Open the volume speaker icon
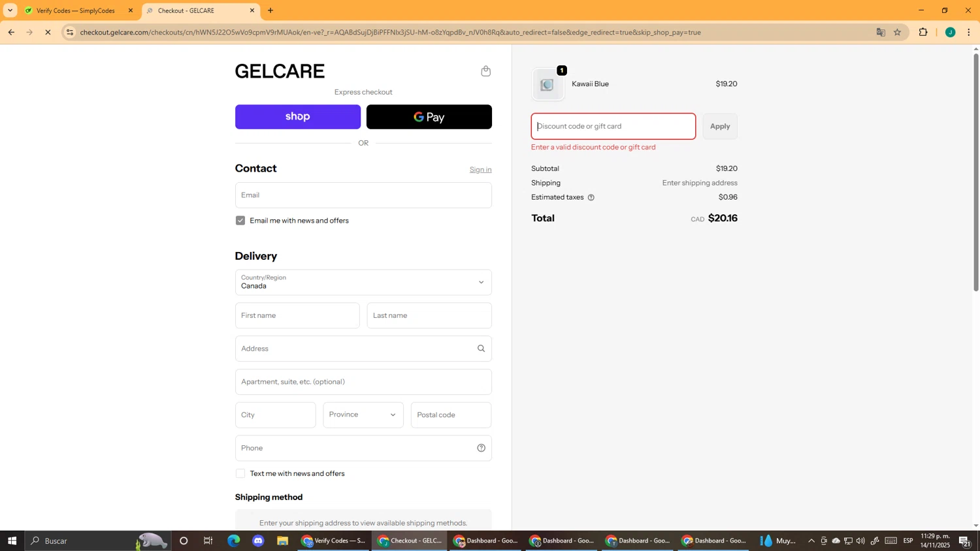Viewport: 980px width, 551px height. tap(860, 541)
